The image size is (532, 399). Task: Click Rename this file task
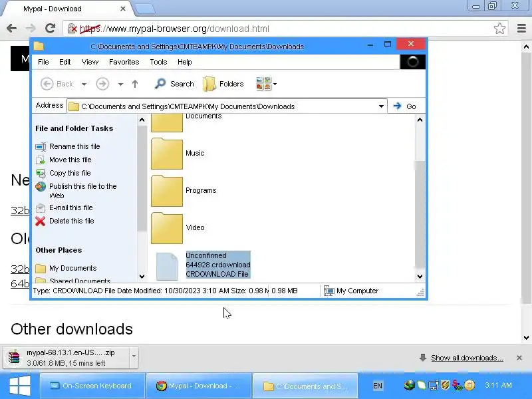[74, 146]
